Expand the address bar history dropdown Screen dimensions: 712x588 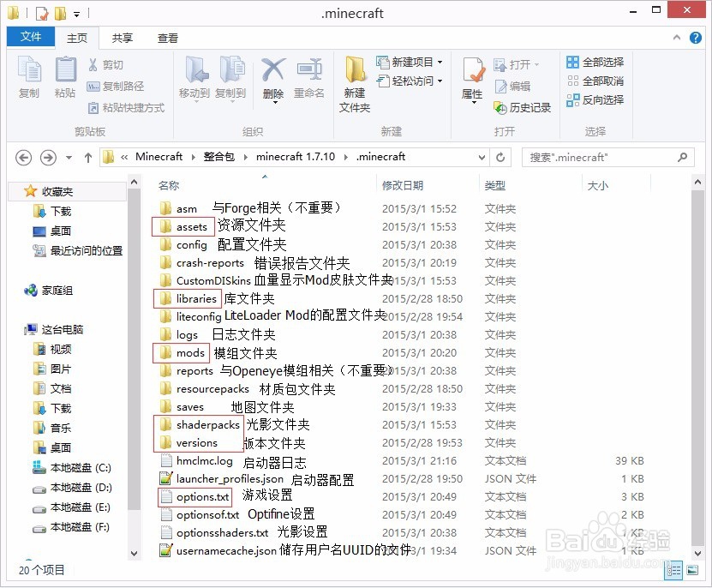tap(482, 157)
